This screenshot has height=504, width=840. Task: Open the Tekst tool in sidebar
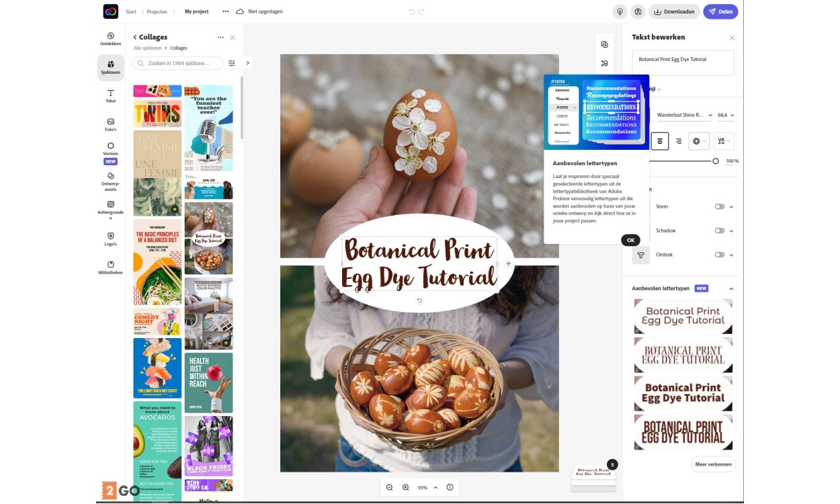[110, 95]
